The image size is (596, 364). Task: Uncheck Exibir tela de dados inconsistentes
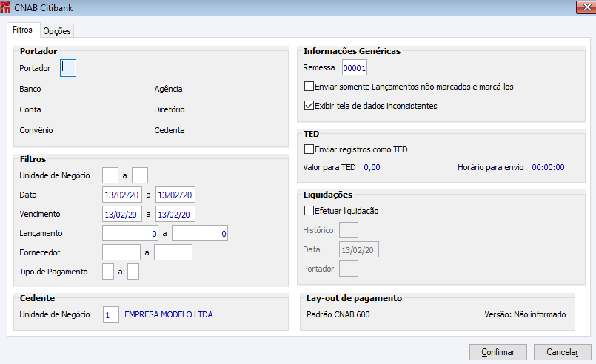point(309,106)
